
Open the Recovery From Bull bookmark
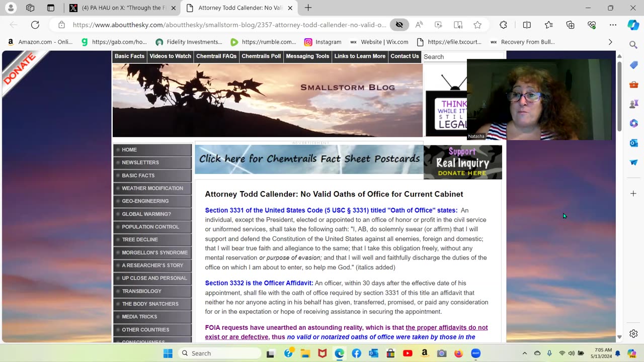pyautogui.click(x=523, y=42)
